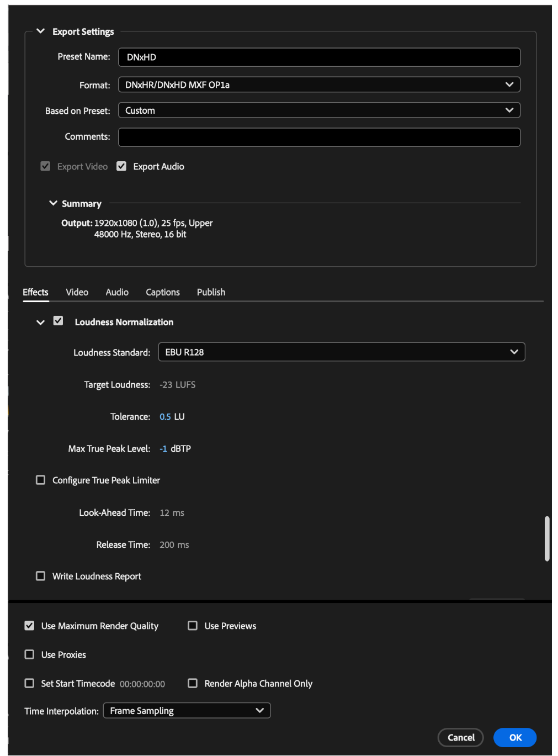Screen dimensions: 558x756
Task: Open the Based on Preset dropdown
Action: click(x=319, y=110)
